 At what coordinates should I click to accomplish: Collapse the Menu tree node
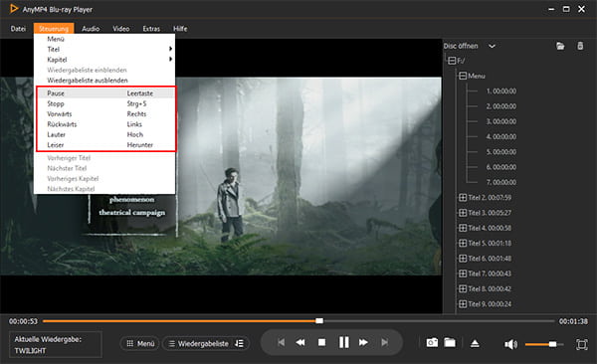click(x=463, y=76)
